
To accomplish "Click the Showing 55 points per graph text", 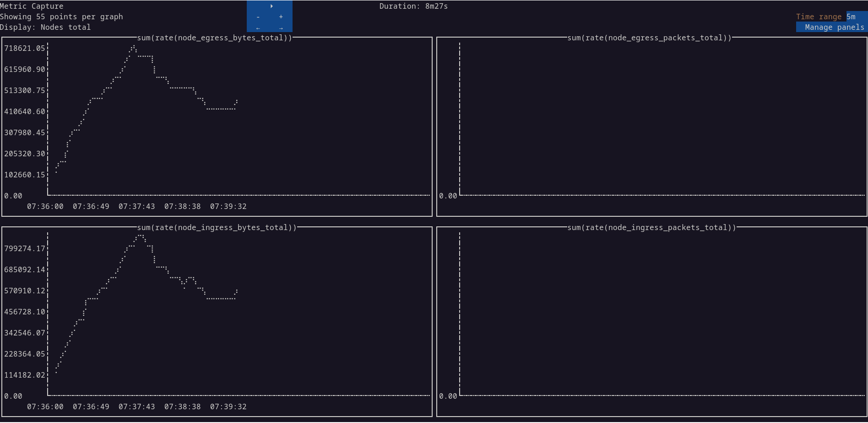I will (x=61, y=16).
